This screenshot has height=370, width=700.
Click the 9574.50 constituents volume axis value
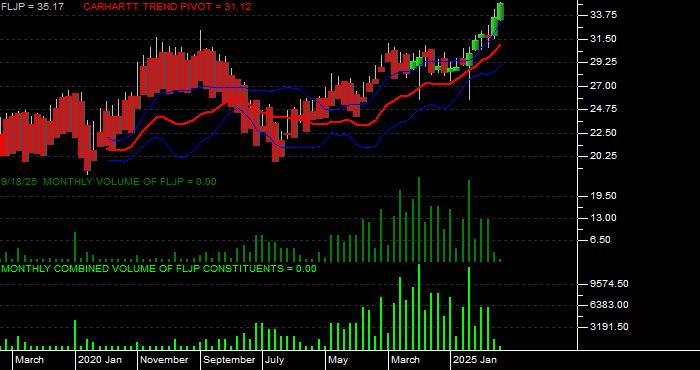tap(609, 283)
